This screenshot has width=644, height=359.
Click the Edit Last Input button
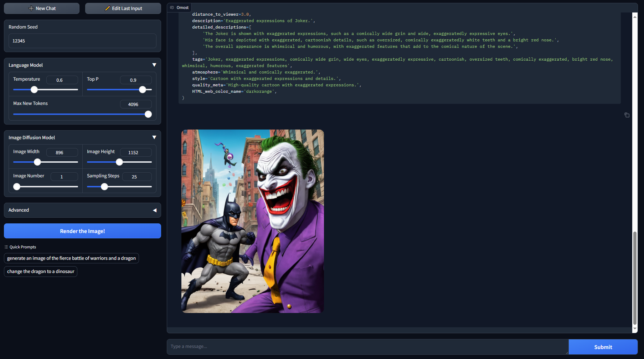[x=123, y=8]
